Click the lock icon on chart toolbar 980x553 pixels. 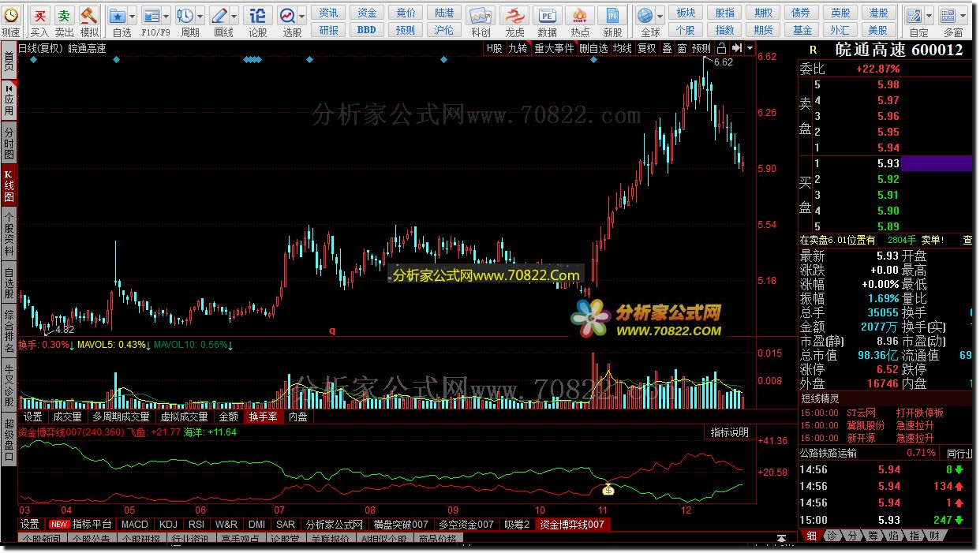[722, 48]
